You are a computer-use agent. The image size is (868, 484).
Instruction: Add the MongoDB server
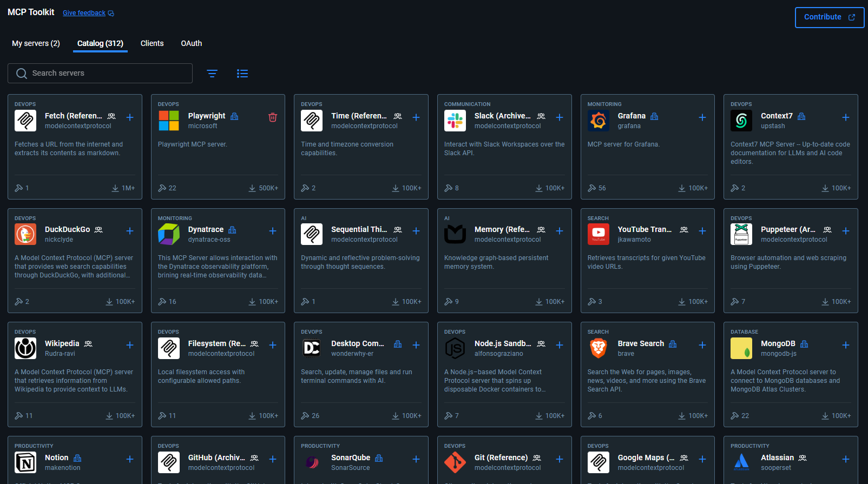(x=845, y=345)
